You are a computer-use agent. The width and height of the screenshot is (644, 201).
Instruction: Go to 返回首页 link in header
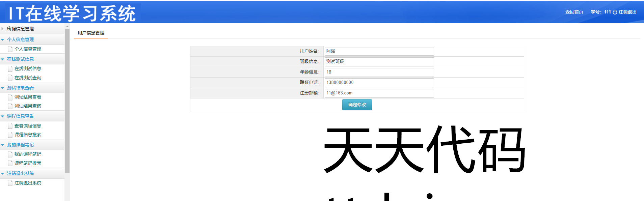574,12
